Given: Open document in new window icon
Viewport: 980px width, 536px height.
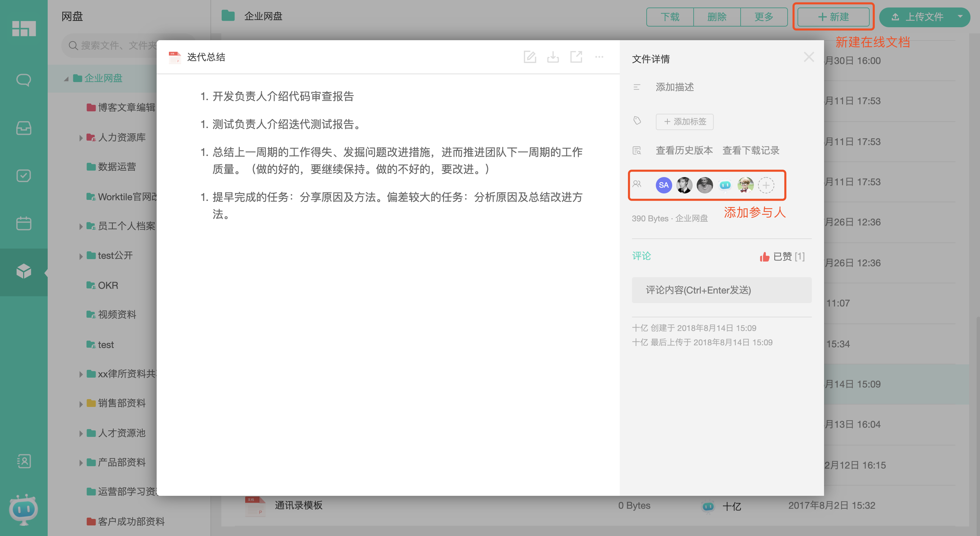Looking at the screenshot, I should point(576,57).
